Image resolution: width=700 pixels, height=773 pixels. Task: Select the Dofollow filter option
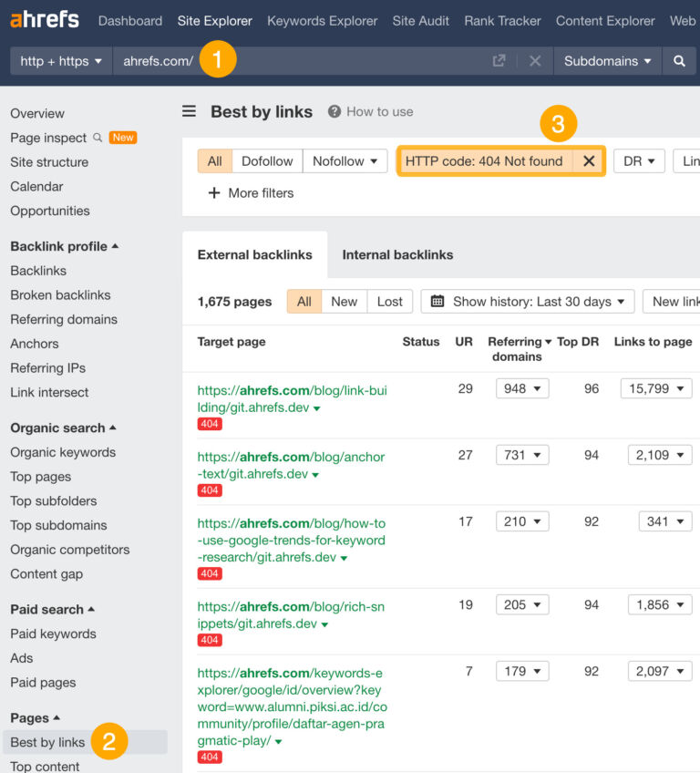pos(266,160)
